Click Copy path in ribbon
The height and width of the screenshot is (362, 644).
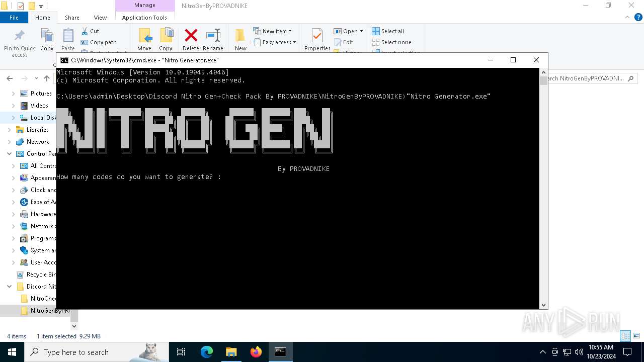click(99, 42)
